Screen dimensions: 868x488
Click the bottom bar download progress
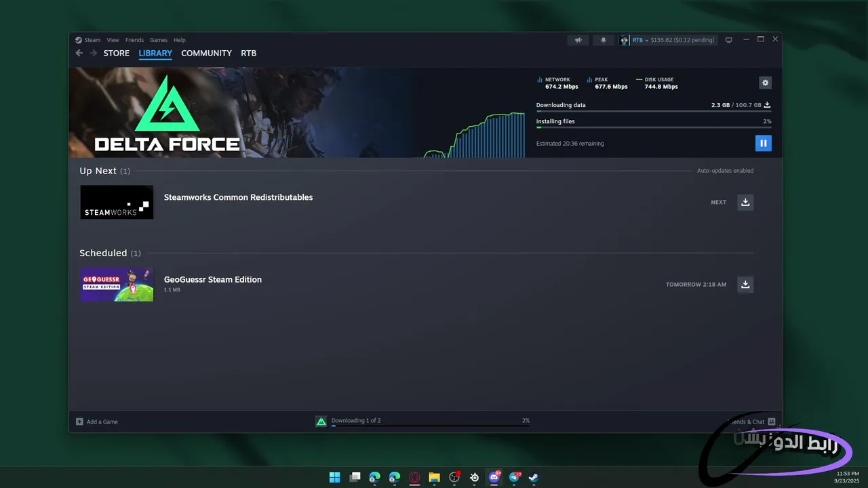coord(431,426)
